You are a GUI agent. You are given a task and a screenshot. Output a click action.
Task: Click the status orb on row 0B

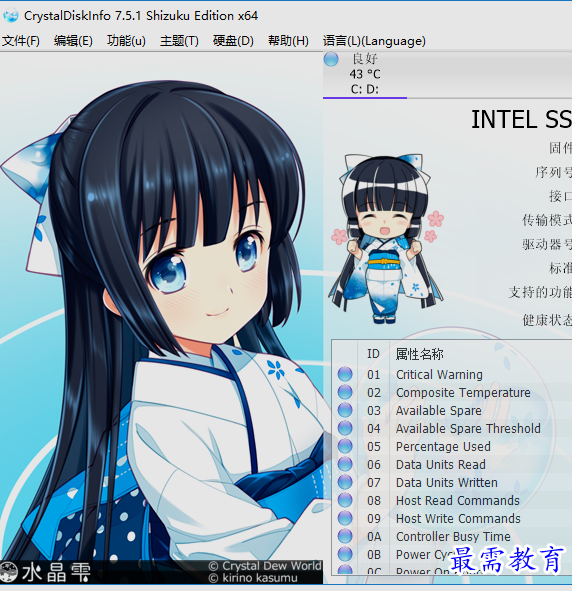click(345, 554)
